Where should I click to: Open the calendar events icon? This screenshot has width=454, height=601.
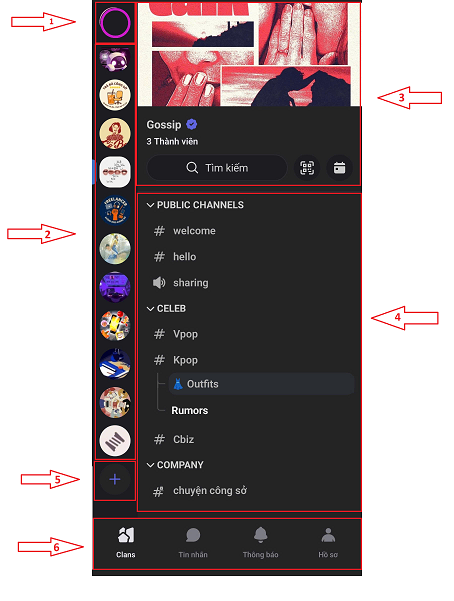(339, 168)
